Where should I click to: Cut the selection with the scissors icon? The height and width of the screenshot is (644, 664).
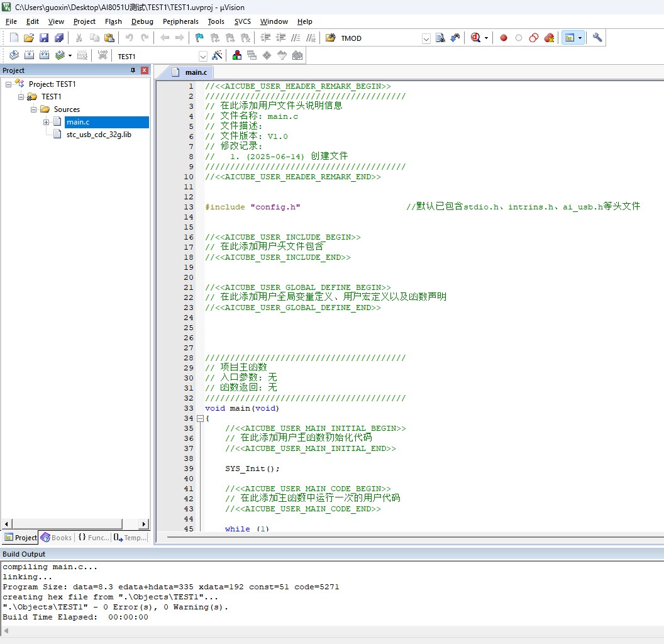click(x=79, y=38)
